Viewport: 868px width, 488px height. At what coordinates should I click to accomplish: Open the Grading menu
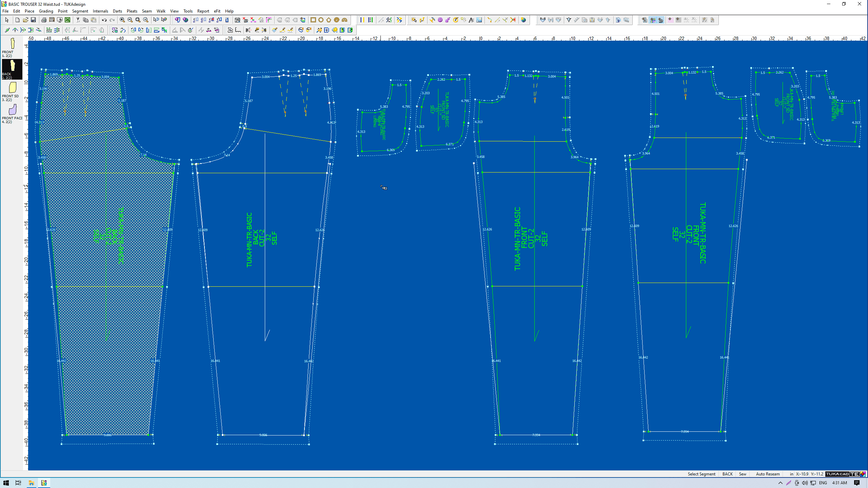click(46, 11)
